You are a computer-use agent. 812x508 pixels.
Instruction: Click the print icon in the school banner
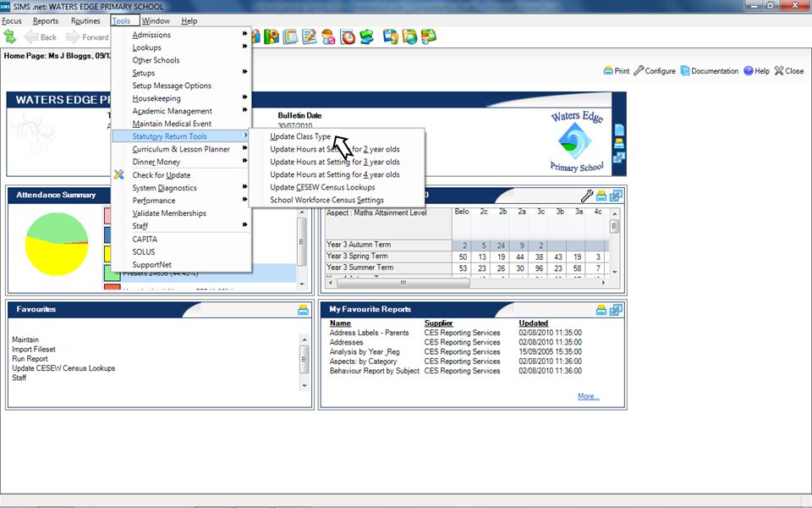point(619,144)
